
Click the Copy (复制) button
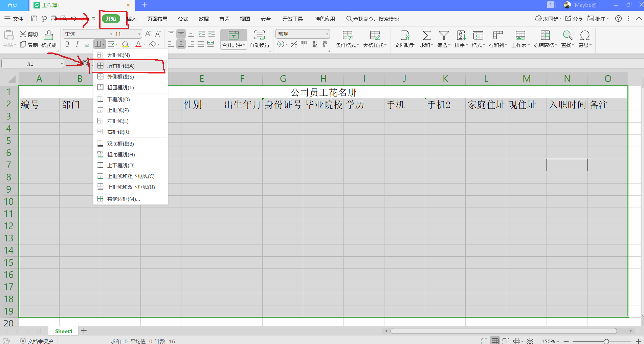coord(29,45)
